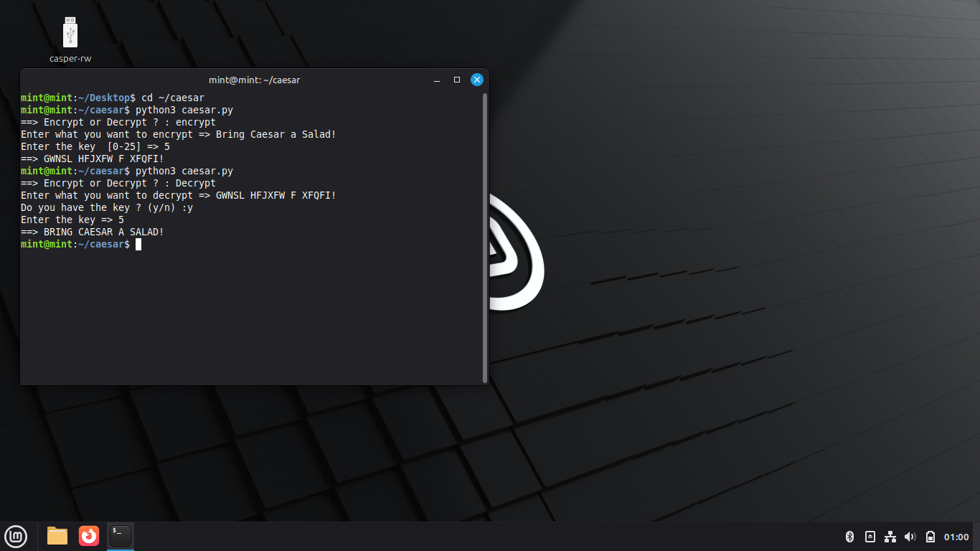Close the mint@mint terminal window
Screen dimensions: 980x551
pyautogui.click(x=477, y=80)
